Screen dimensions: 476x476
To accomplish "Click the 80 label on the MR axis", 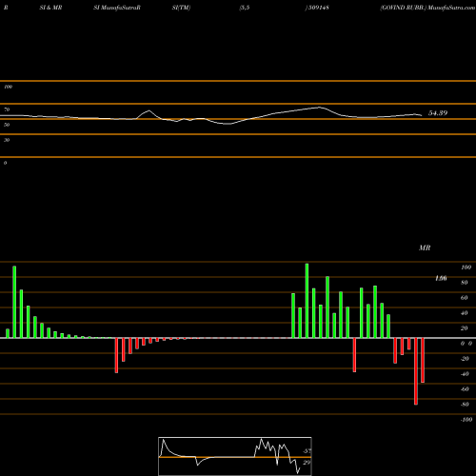I will coord(465,283).
